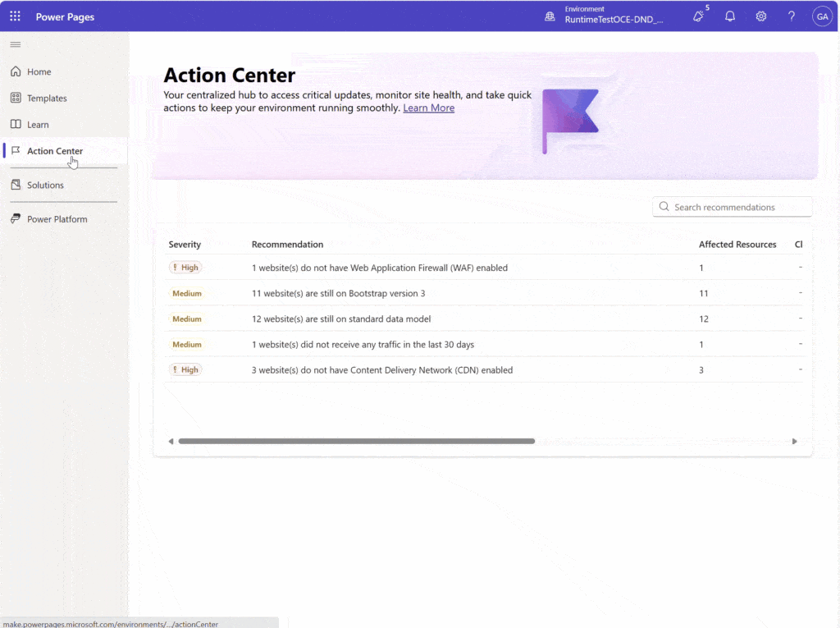
Task: Open the Content Delivery Network (CDN) recommendation
Action: pyautogui.click(x=382, y=370)
